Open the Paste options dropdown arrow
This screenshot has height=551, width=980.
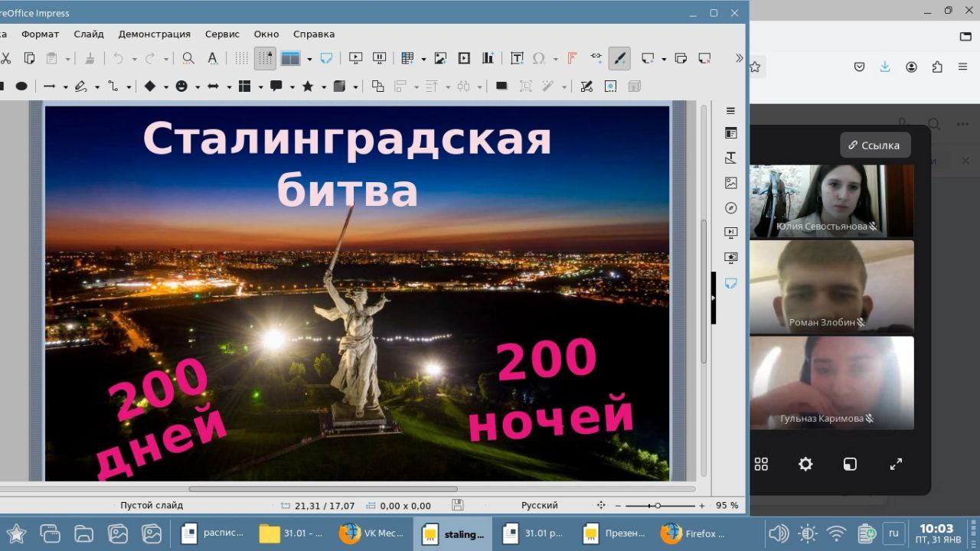click(67, 59)
